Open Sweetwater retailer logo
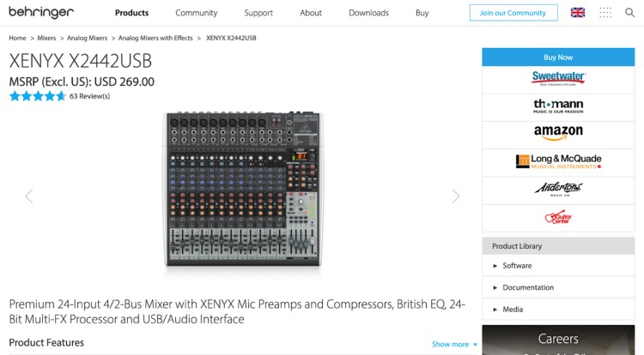This screenshot has width=644, height=355. [558, 79]
